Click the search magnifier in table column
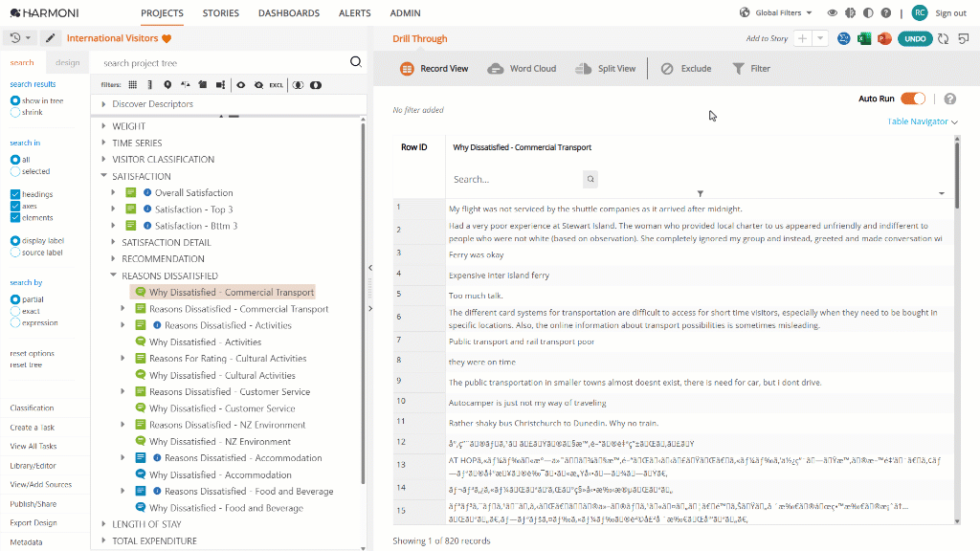The width and height of the screenshot is (980, 551). pyautogui.click(x=590, y=179)
